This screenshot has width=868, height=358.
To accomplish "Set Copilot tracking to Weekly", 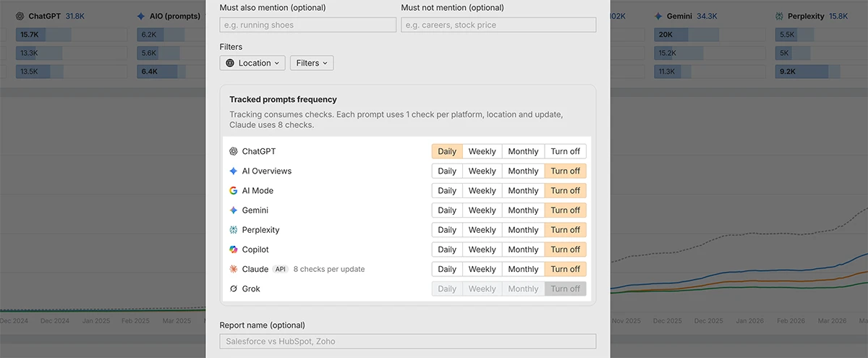I will tap(482, 250).
